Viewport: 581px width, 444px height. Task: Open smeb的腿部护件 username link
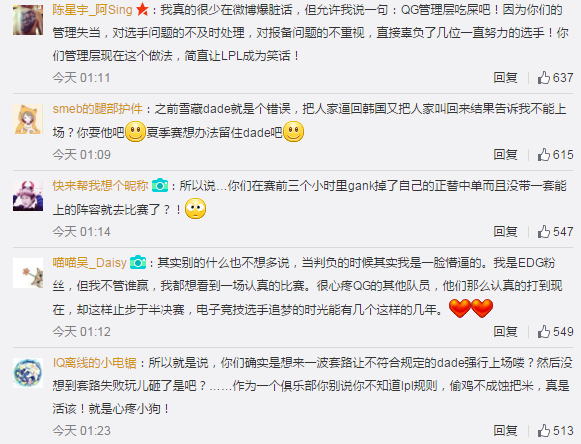point(97,109)
